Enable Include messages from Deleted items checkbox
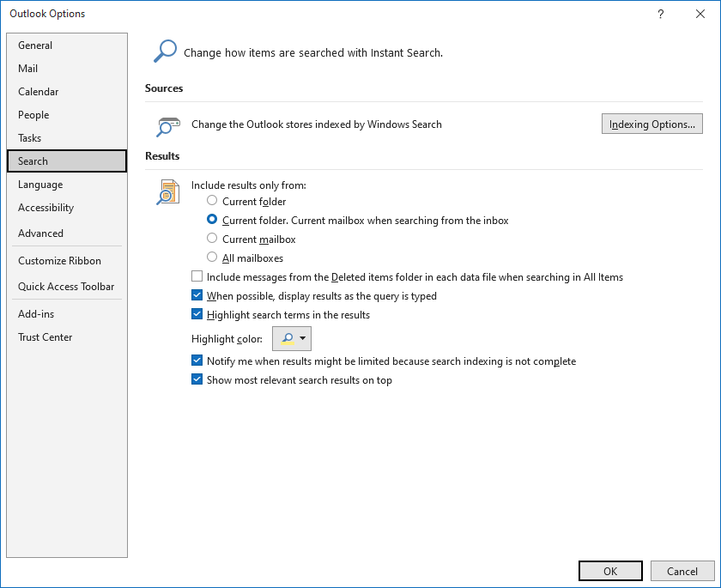The height and width of the screenshot is (588, 721). tap(197, 276)
